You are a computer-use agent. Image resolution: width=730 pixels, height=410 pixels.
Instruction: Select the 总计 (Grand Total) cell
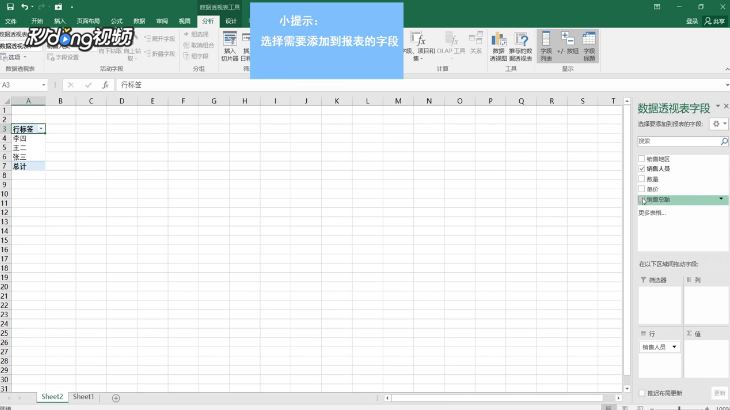pyautogui.click(x=28, y=166)
